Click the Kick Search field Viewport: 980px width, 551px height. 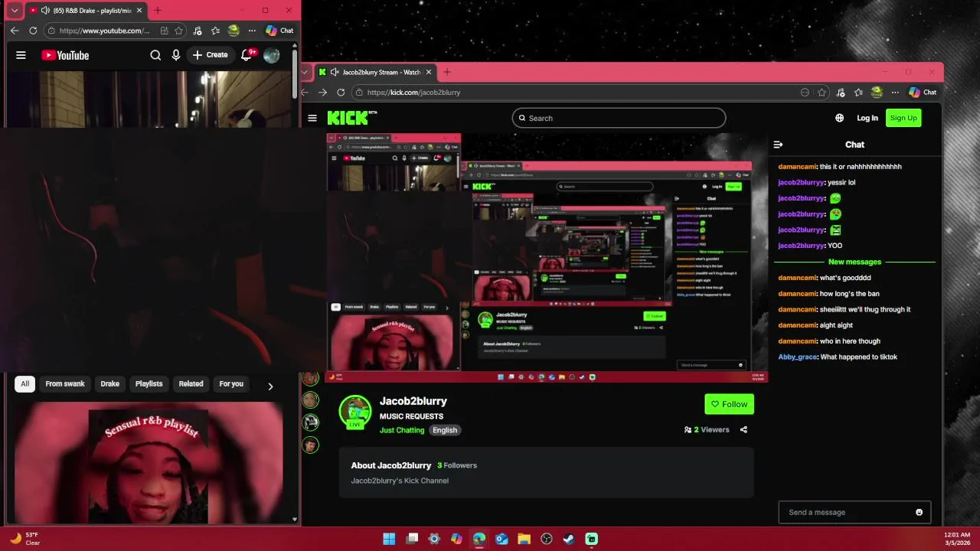[x=619, y=118]
